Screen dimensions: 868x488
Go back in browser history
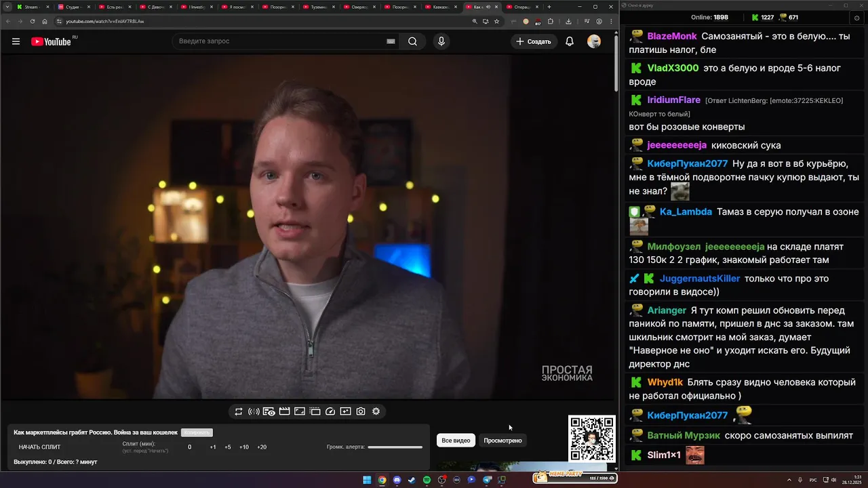(7, 21)
